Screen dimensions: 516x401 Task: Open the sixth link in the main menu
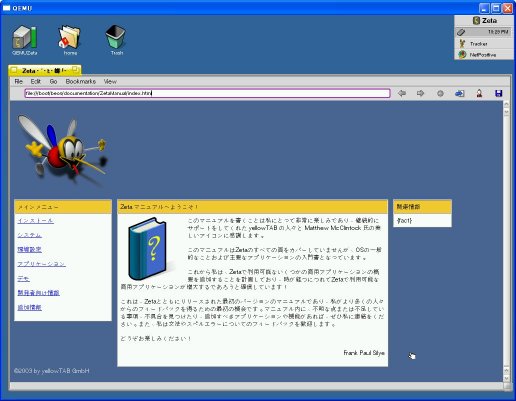[38, 293]
